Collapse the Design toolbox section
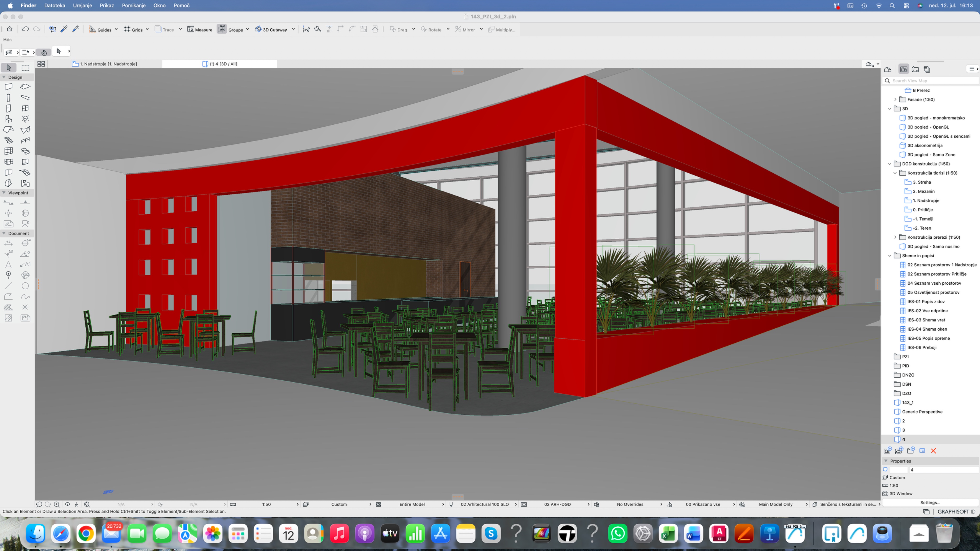This screenshot has width=980, height=551. pos(4,77)
